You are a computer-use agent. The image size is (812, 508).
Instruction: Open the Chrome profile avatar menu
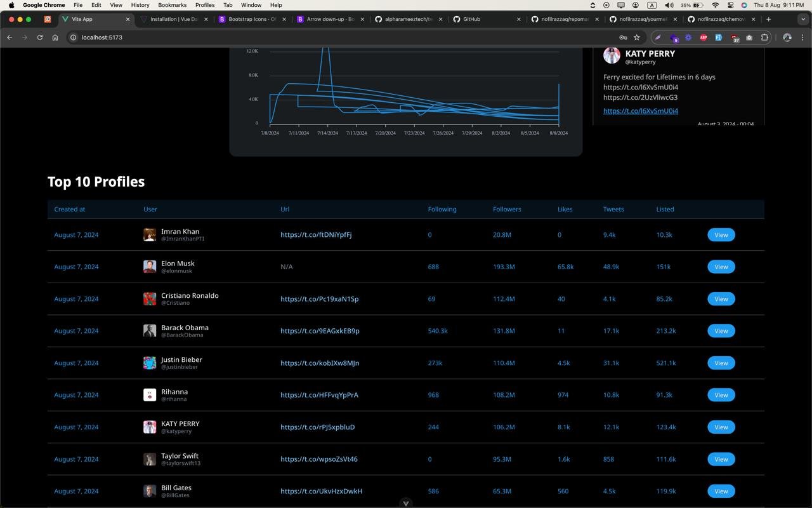tap(787, 37)
